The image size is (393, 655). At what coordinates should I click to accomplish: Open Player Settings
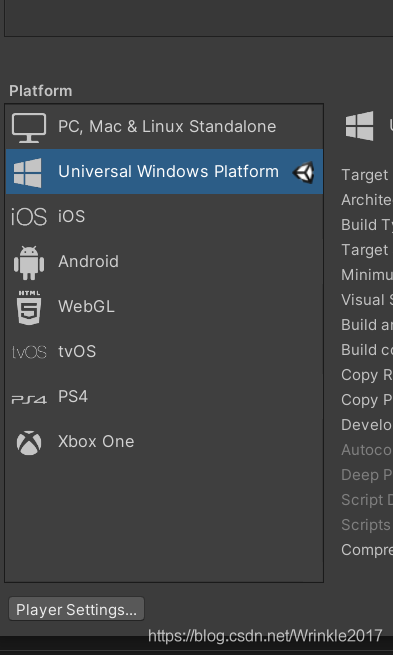76,609
